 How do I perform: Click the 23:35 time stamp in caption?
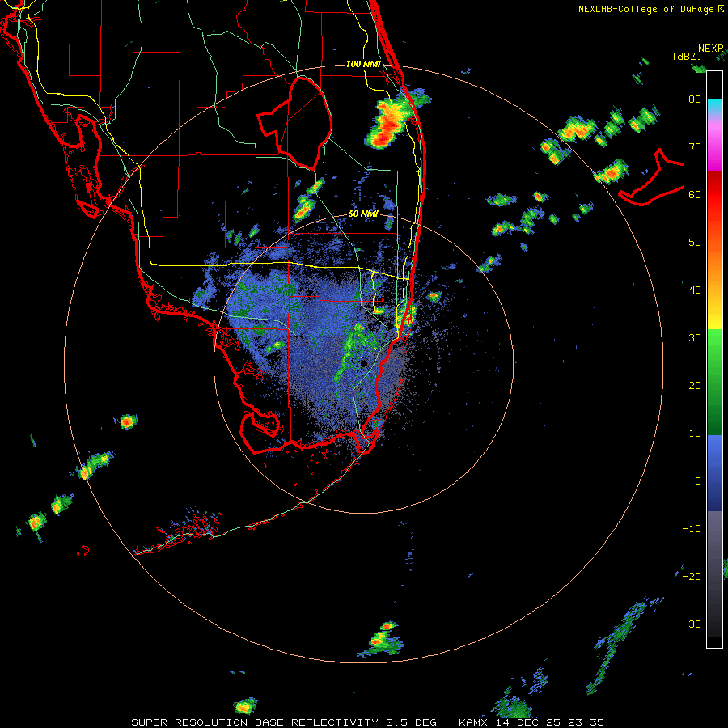pyautogui.click(x=586, y=722)
